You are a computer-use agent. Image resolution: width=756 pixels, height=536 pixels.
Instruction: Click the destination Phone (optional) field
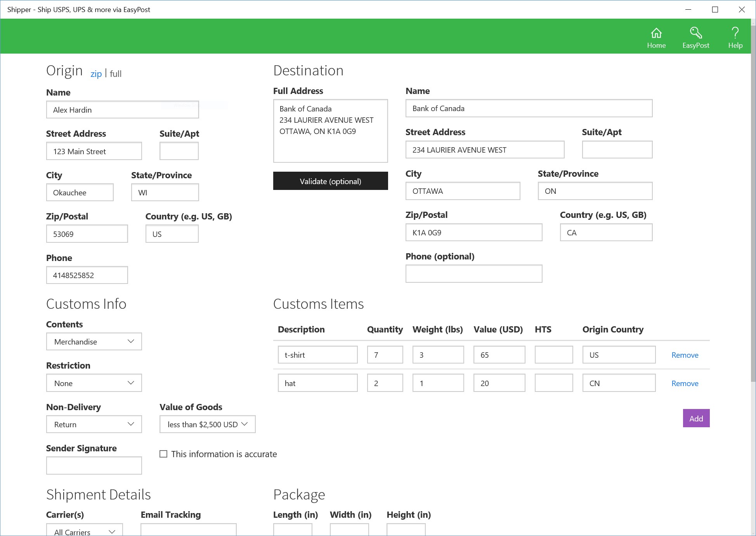(473, 274)
